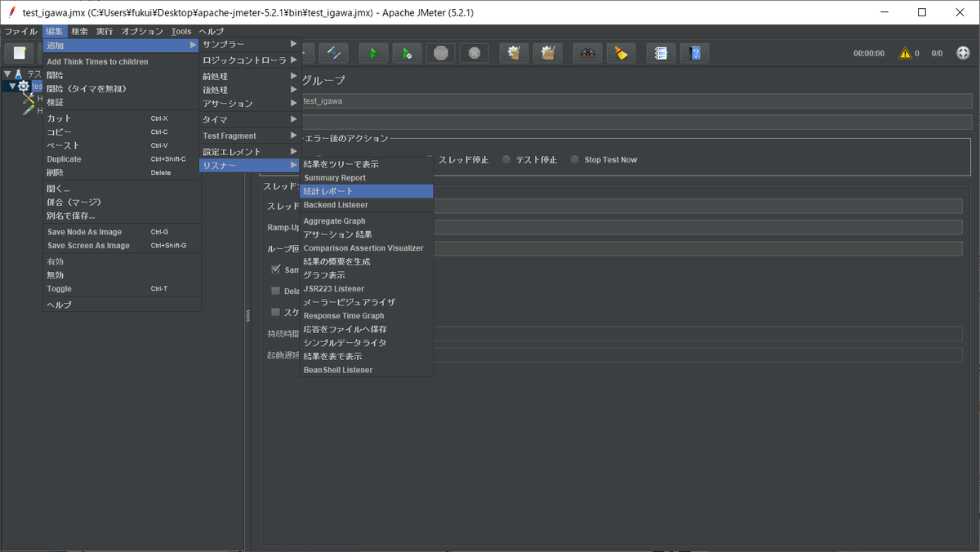Click the green Start test icon
Image resolution: width=980 pixels, height=552 pixels.
coord(374,53)
